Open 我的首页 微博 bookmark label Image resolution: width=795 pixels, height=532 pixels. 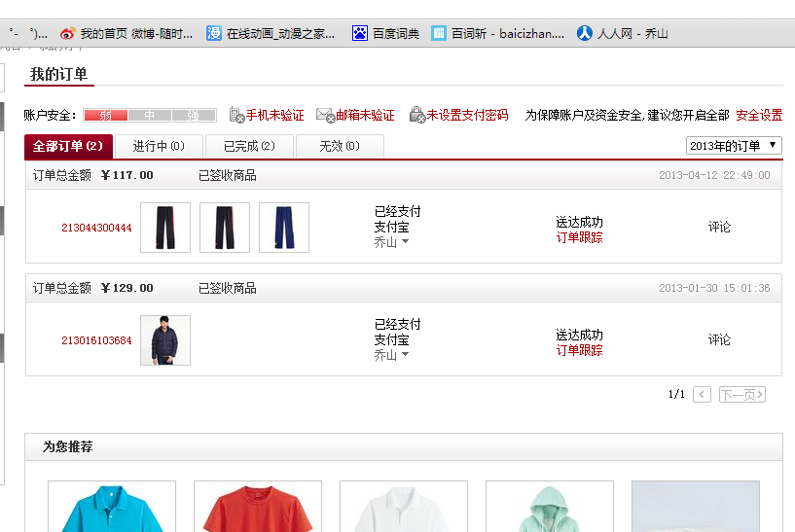coord(136,33)
